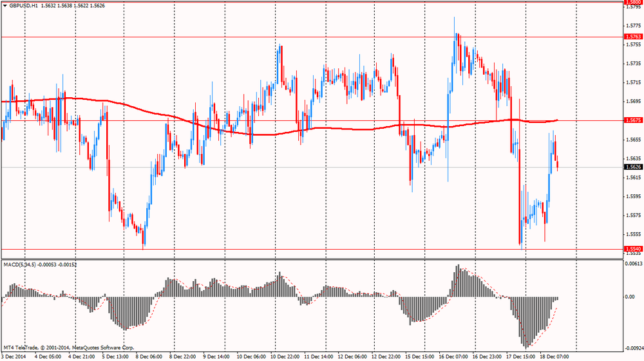Click the red 1.5763 price level tag

pos(632,37)
